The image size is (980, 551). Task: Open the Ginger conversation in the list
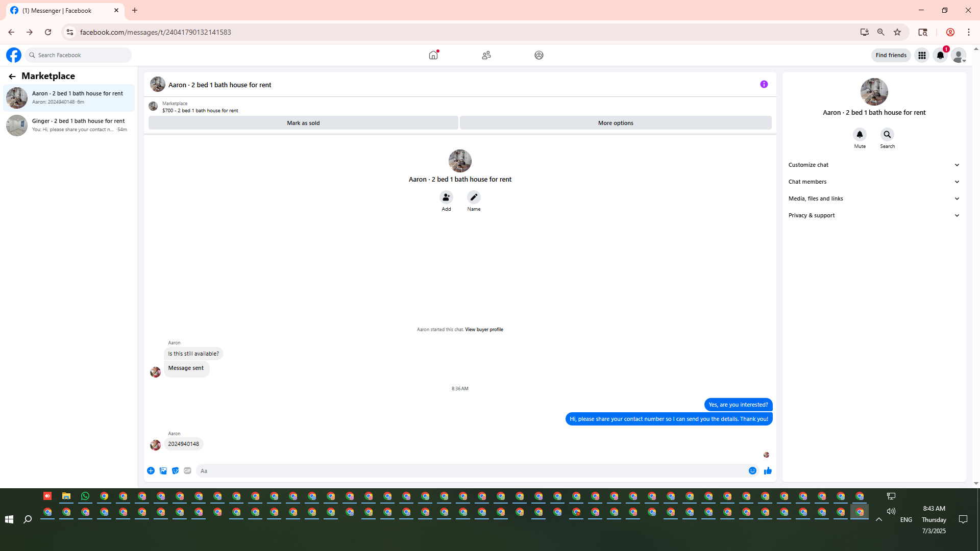(69, 125)
